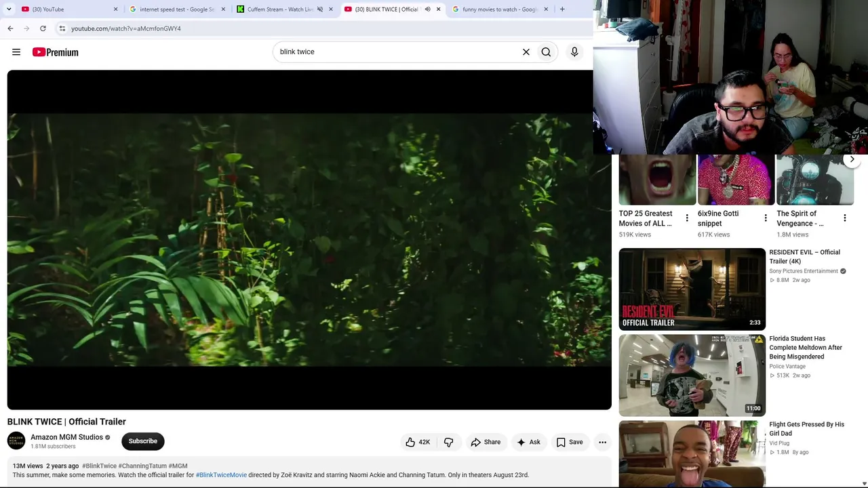This screenshot has width=868, height=488.
Task: Unmute the Cuffem Stream tab
Action: click(x=320, y=9)
